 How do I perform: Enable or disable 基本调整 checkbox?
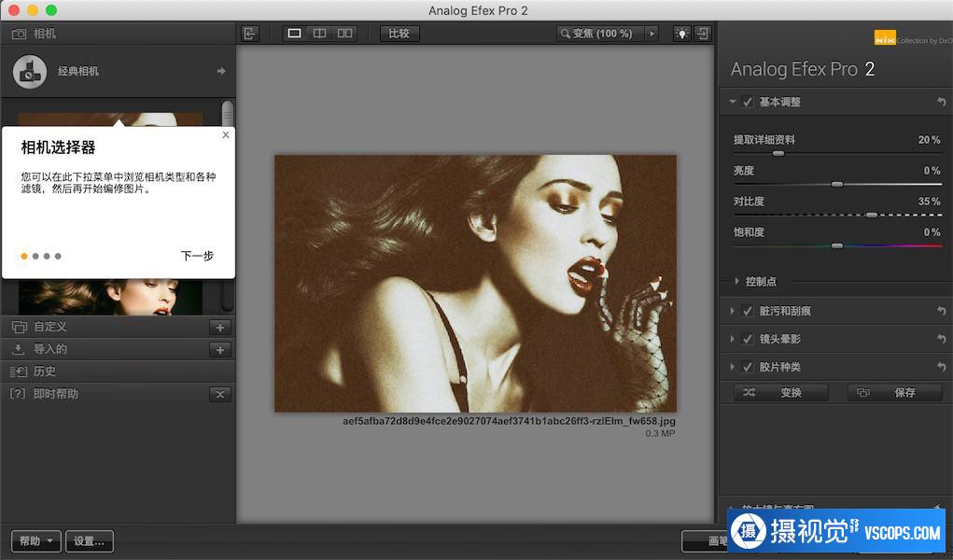748,102
